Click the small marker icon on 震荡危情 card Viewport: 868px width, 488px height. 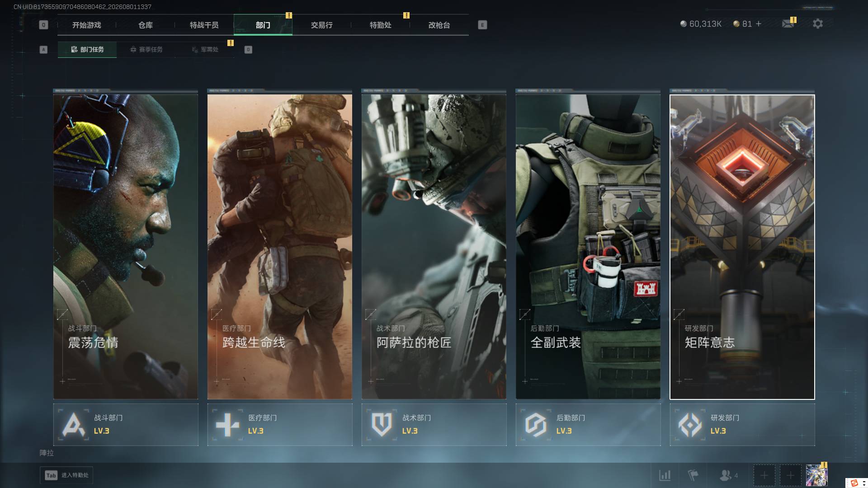tap(63, 314)
